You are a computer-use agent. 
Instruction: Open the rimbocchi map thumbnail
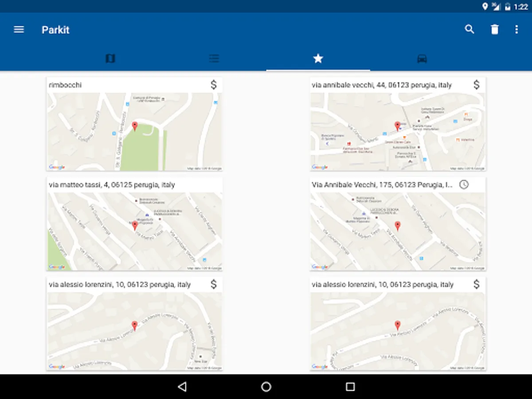point(134,132)
